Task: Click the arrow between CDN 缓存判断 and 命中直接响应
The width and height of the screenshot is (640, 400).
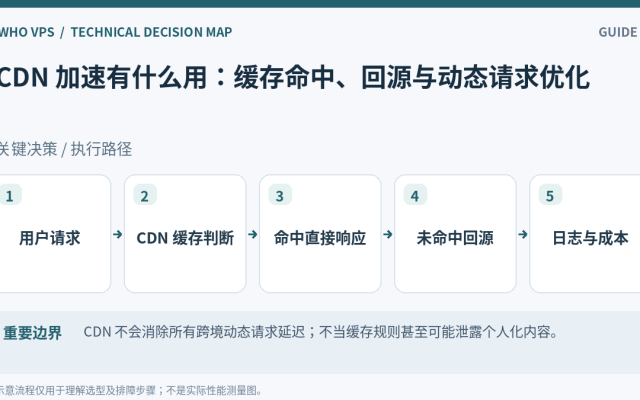Action: coord(253,234)
